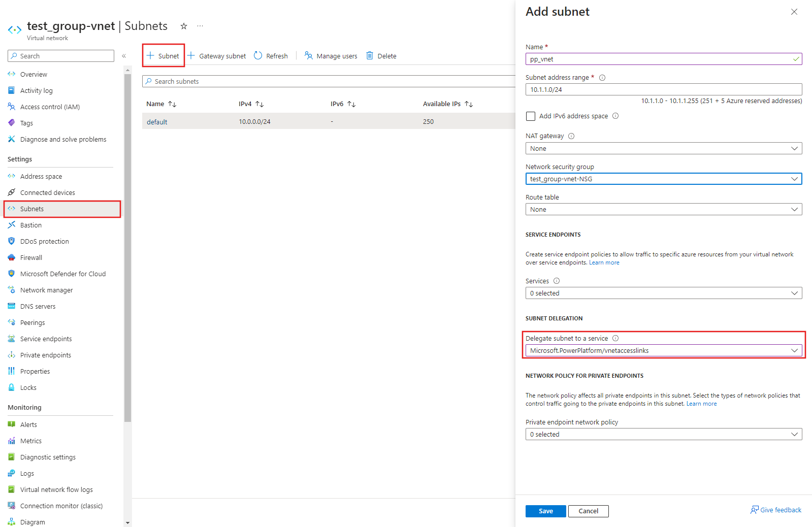Enable the Add IPv6 address space checkbox
This screenshot has width=812, height=527.
531,116
